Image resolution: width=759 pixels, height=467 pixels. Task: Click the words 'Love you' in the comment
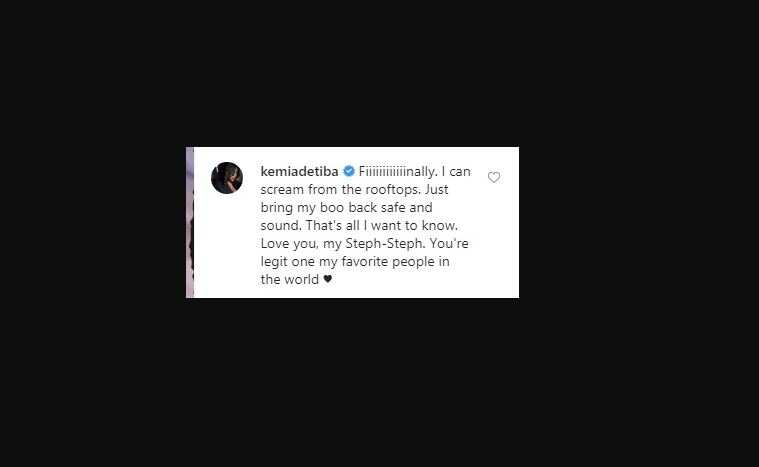288,243
